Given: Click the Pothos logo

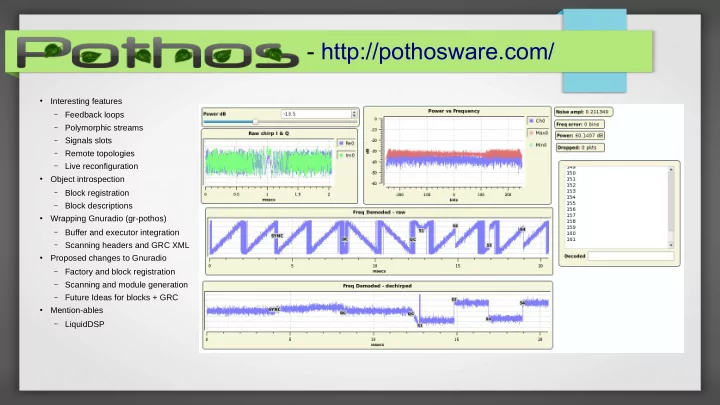Looking at the screenshot, I should (x=158, y=52).
